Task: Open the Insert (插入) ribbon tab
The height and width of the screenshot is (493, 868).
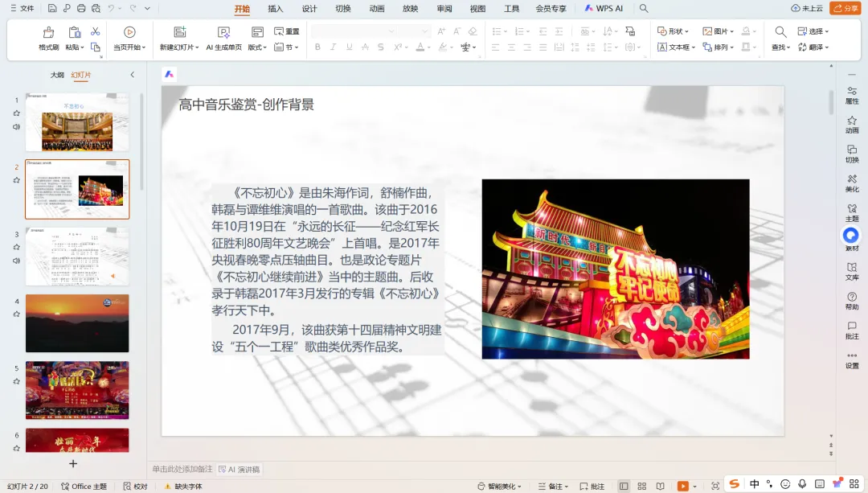Action: pos(275,8)
